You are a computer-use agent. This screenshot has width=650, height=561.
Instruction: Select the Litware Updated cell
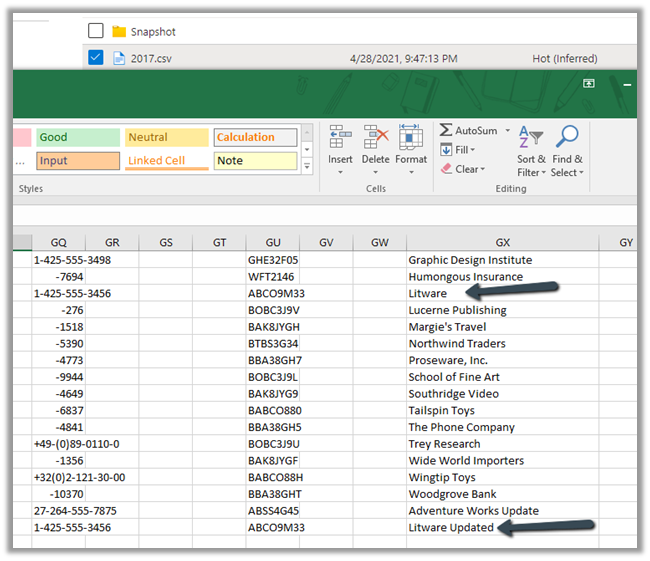(x=451, y=527)
